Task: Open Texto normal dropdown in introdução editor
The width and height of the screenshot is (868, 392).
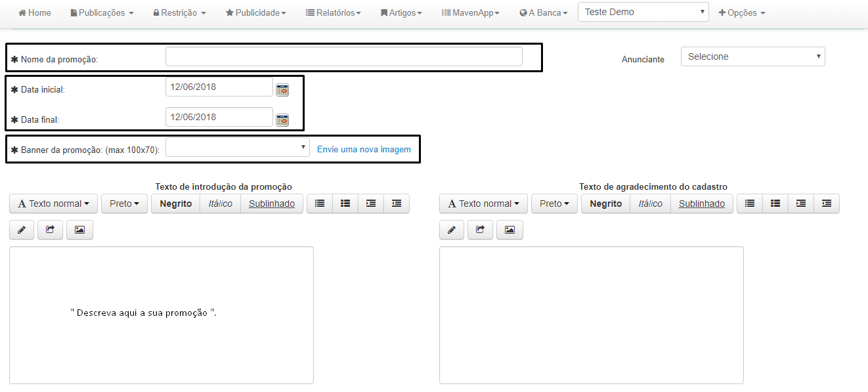Action: point(53,204)
